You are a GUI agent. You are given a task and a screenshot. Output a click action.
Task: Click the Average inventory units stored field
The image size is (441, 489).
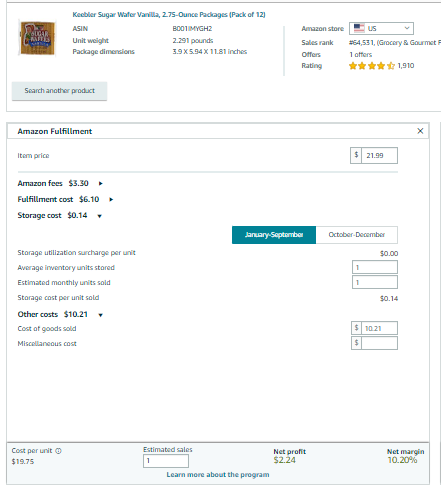pyautogui.click(x=375, y=267)
